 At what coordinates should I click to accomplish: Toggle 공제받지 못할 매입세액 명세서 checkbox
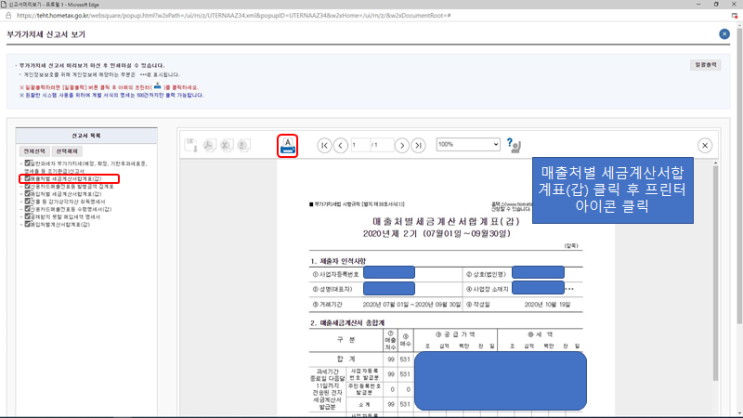(27, 217)
